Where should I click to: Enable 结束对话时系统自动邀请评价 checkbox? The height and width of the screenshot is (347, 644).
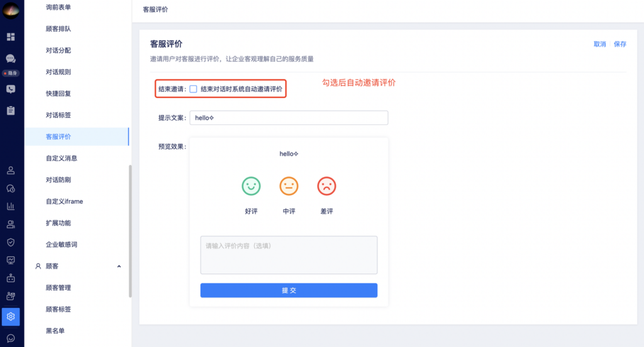click(194, 89)
